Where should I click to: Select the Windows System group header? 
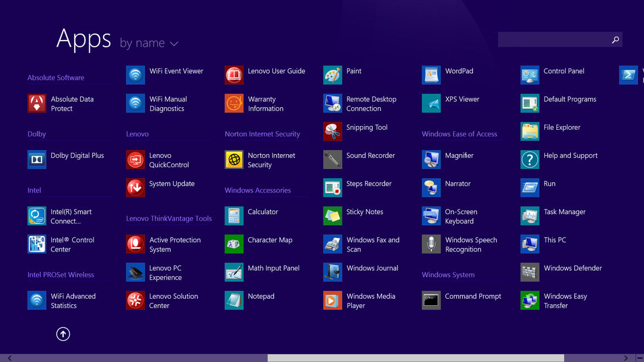coord(448,275)
